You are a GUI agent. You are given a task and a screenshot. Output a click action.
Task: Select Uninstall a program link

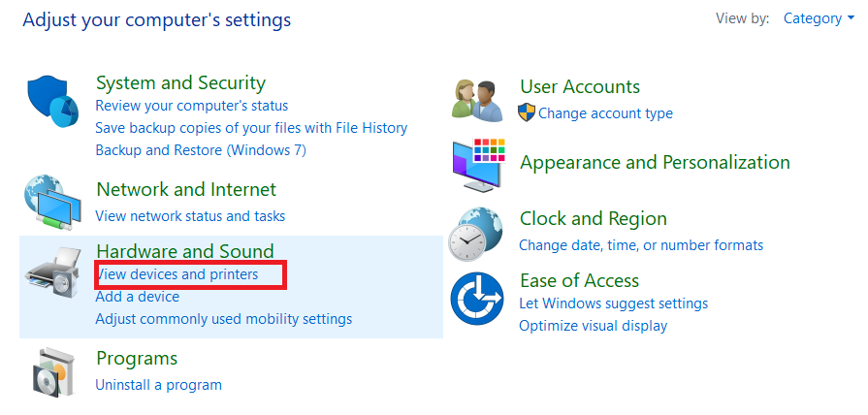158,385
